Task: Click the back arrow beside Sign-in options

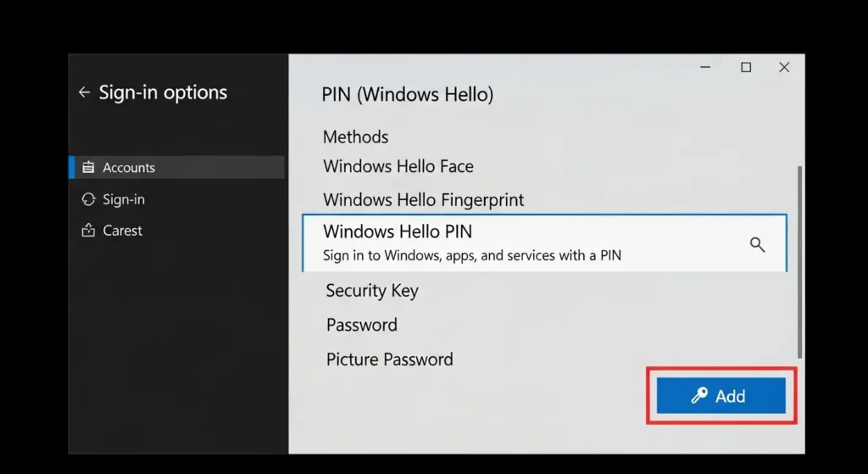Action: (x=84, y=92)
